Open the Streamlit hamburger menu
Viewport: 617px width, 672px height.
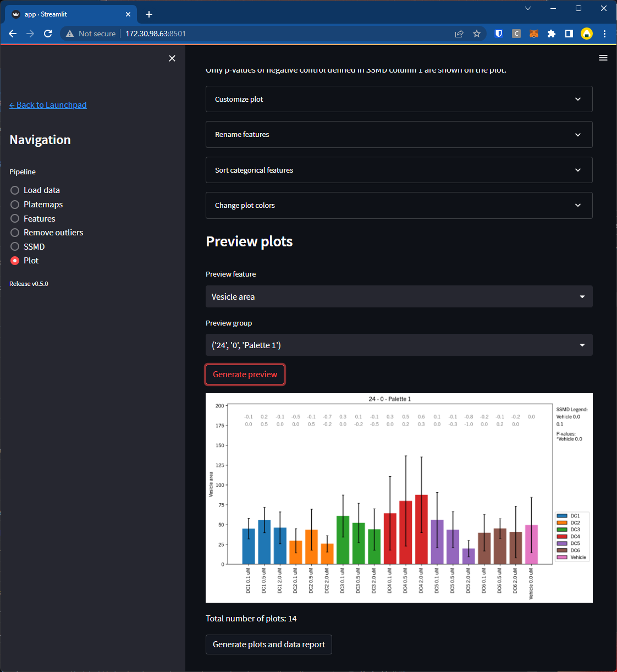click(603, 58)
